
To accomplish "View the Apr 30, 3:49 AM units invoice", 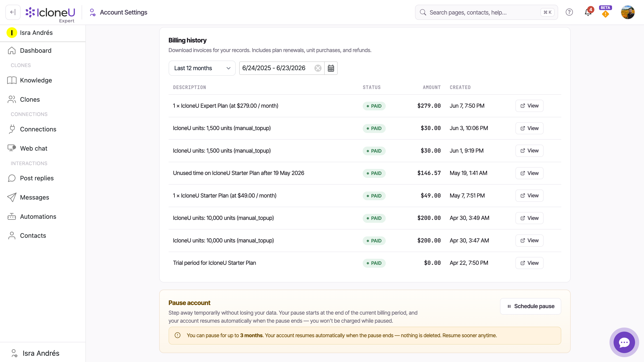I will click(x=529, y=218).
